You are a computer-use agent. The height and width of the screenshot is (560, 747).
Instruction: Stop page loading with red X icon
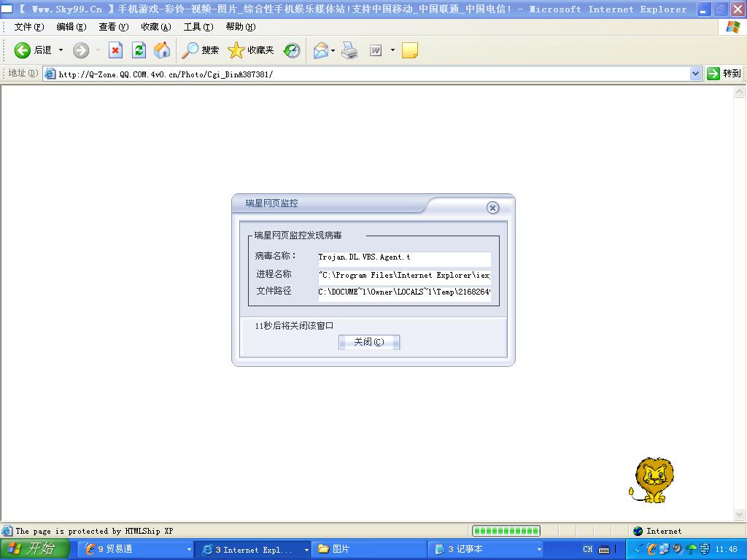(115, 50)
